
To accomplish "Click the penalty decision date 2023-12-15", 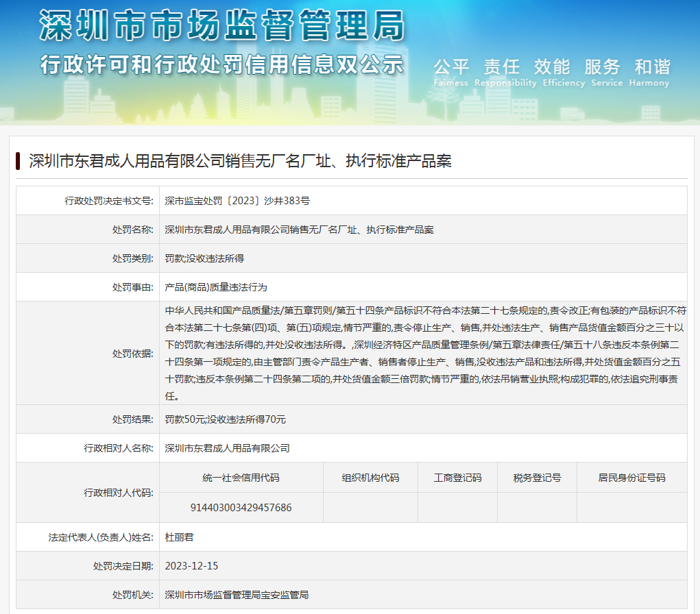I will (x=191, y=566).
